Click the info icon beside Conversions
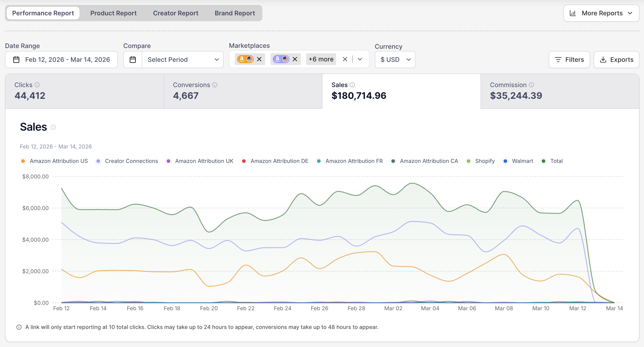Screen dimensions: 644x347 [x=215, y=85]
